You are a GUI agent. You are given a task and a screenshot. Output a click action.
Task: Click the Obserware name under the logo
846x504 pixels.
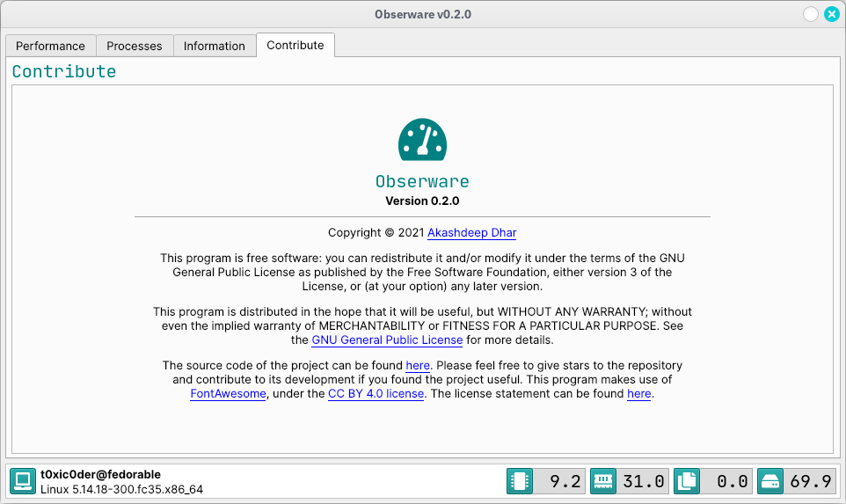(422, 181)
